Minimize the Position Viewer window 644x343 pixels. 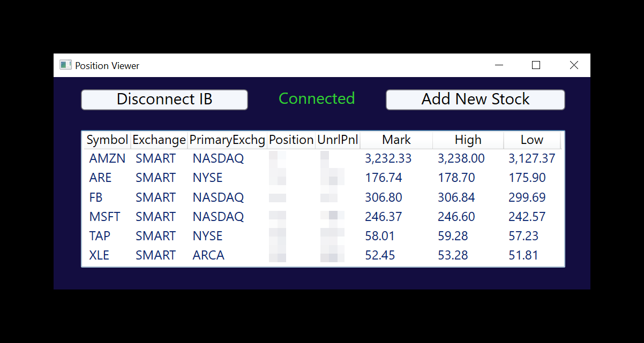pyautogui.click(x=499, y=65)
